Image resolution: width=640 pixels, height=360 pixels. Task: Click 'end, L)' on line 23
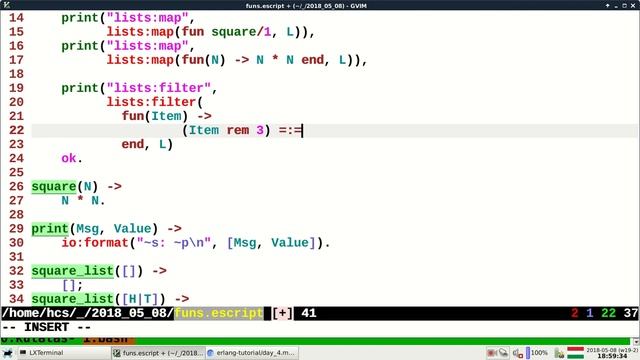point(147,144)
